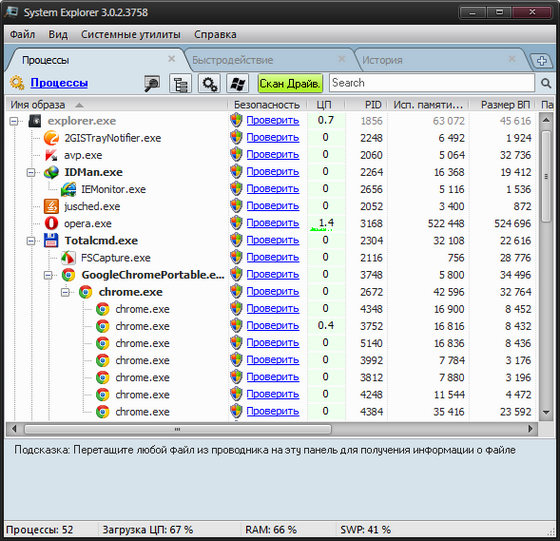Collapse the IDMan.exe tree node

[31, 173]
